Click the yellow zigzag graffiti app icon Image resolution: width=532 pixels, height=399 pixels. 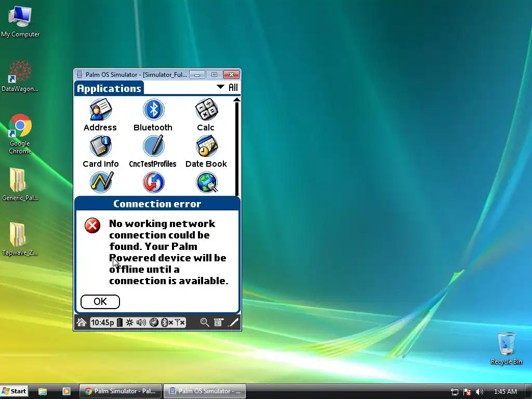click(101, 182)
